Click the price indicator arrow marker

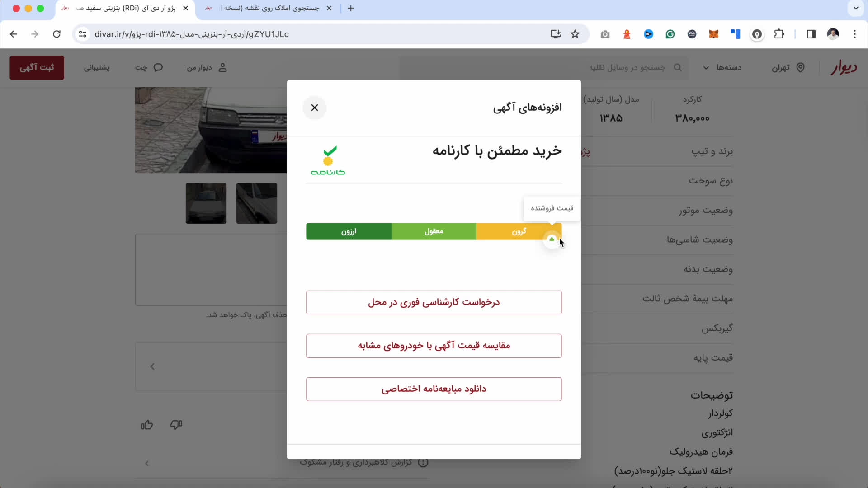pyautogui.click(x=552, y=239)
